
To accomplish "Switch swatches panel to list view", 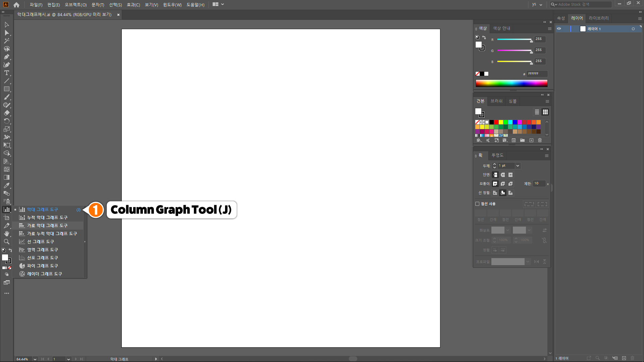I will pos(537,112).
